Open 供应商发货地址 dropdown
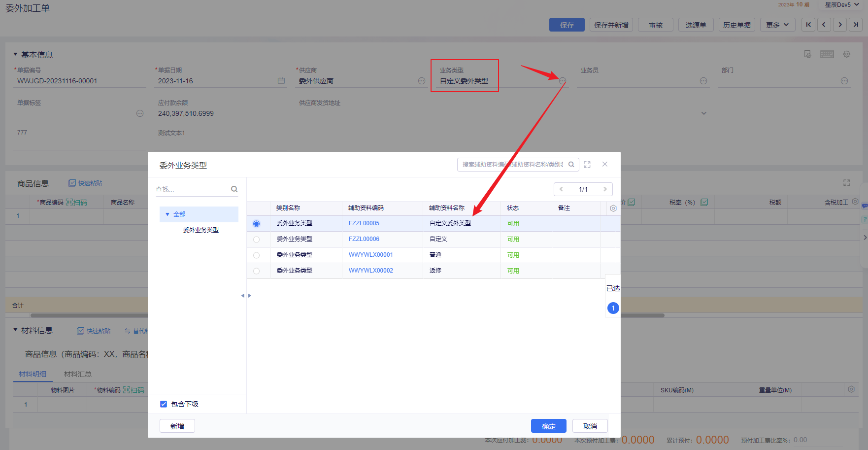 [x=704, y=113]
